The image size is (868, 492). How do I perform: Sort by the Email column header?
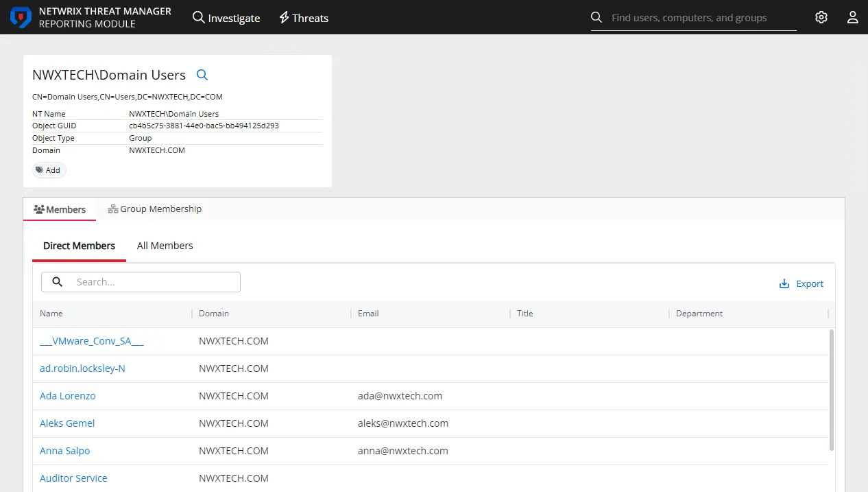tap(368, 314)
